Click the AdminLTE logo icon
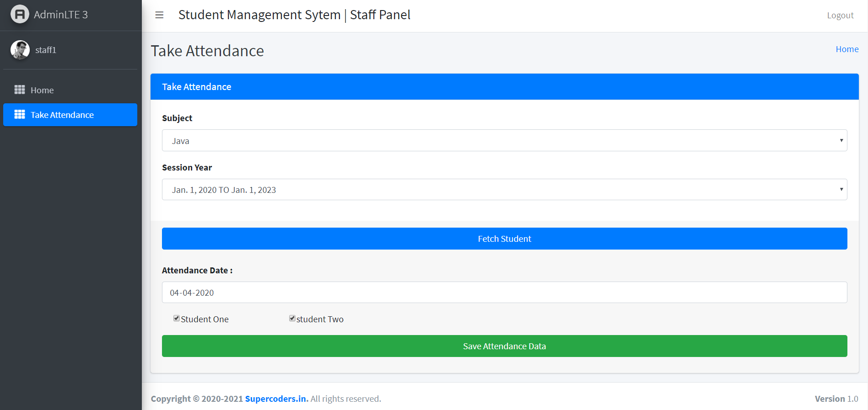The height and width of the screenshot is (410, 868). click(20, 14)
